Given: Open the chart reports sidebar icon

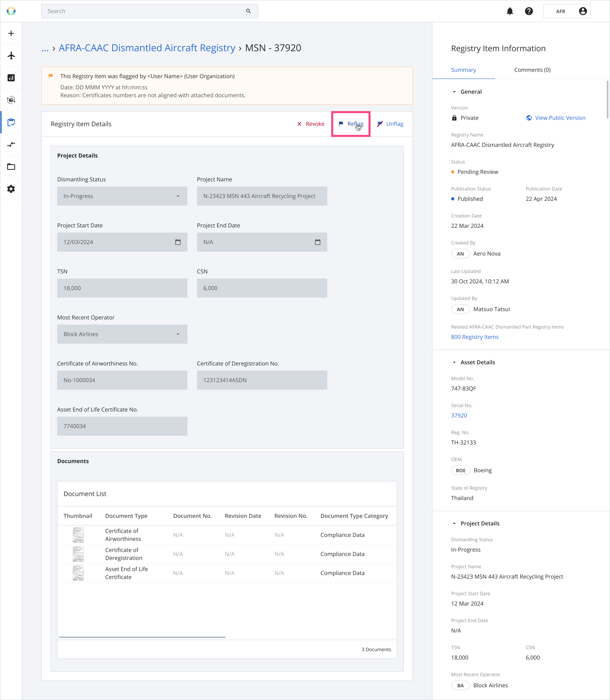Looking at the screenshot, I should coord(11,78).
